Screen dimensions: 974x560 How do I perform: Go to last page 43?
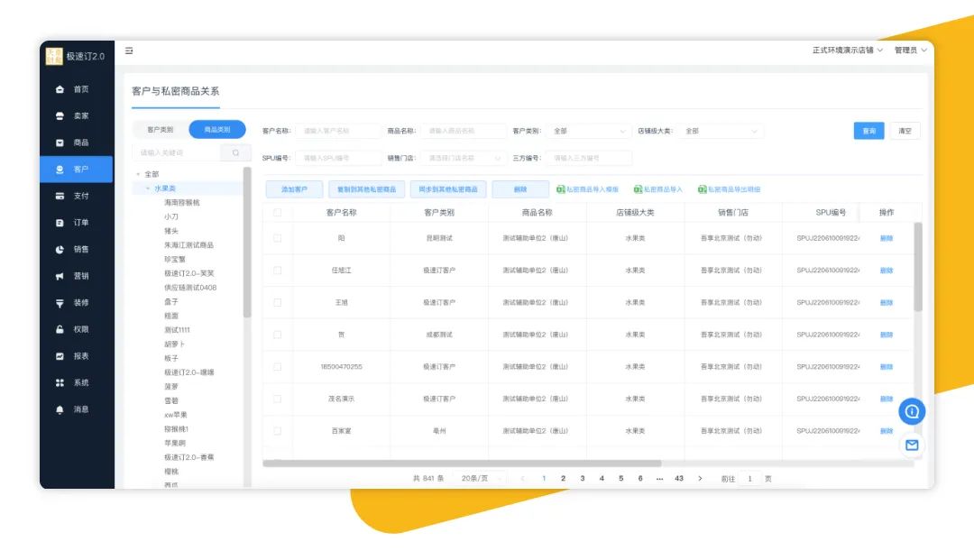point(679,479)
